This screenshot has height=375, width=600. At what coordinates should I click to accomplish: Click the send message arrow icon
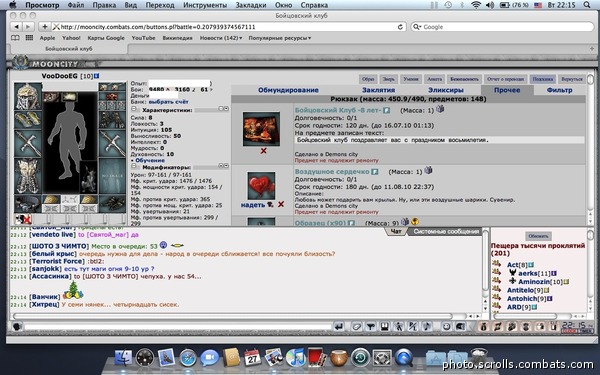[x=339, y=326]
